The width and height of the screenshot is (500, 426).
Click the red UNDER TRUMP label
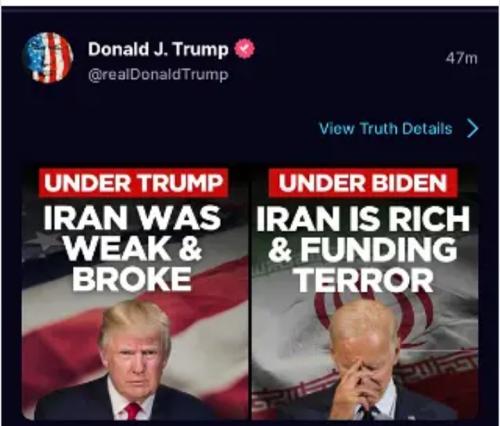click(x=133, y=183)
